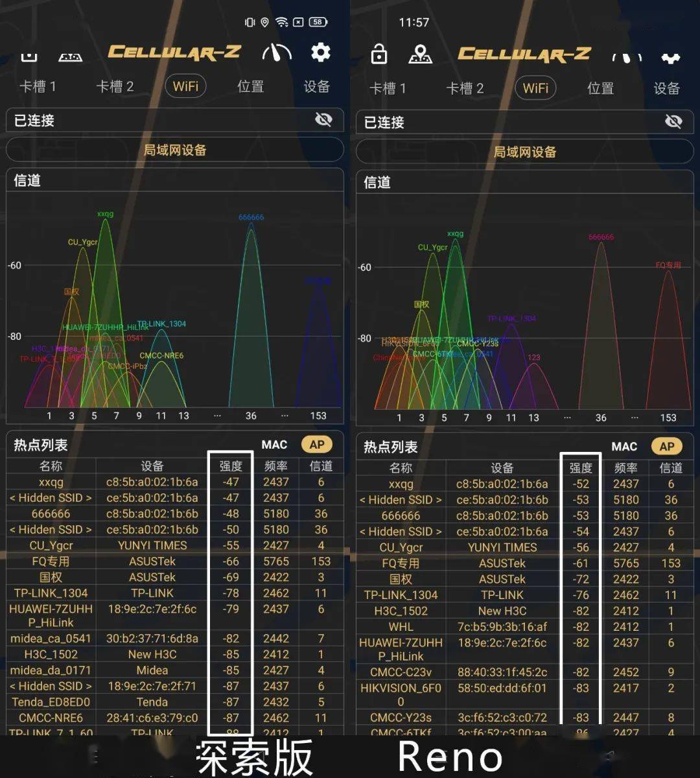
Task: Sort by 信道 column on Reno screen
Action: click(671, 467)
